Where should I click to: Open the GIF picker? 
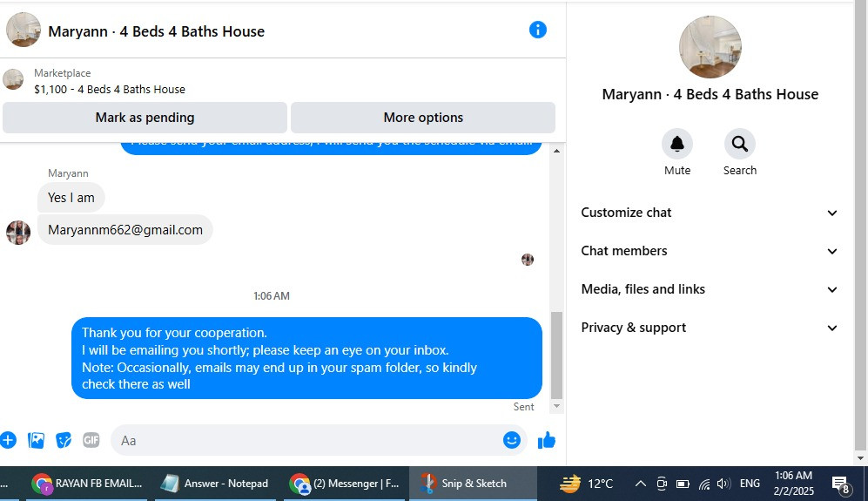tap(91, 441)
